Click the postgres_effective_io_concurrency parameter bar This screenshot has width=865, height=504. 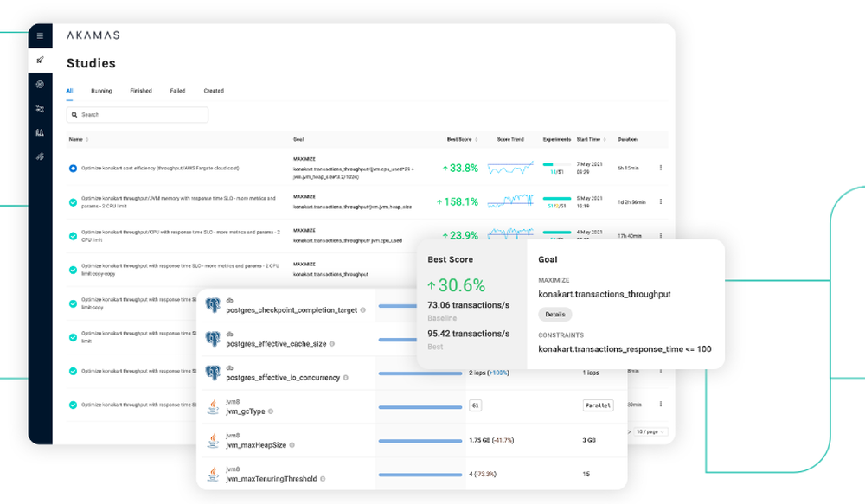420,373
